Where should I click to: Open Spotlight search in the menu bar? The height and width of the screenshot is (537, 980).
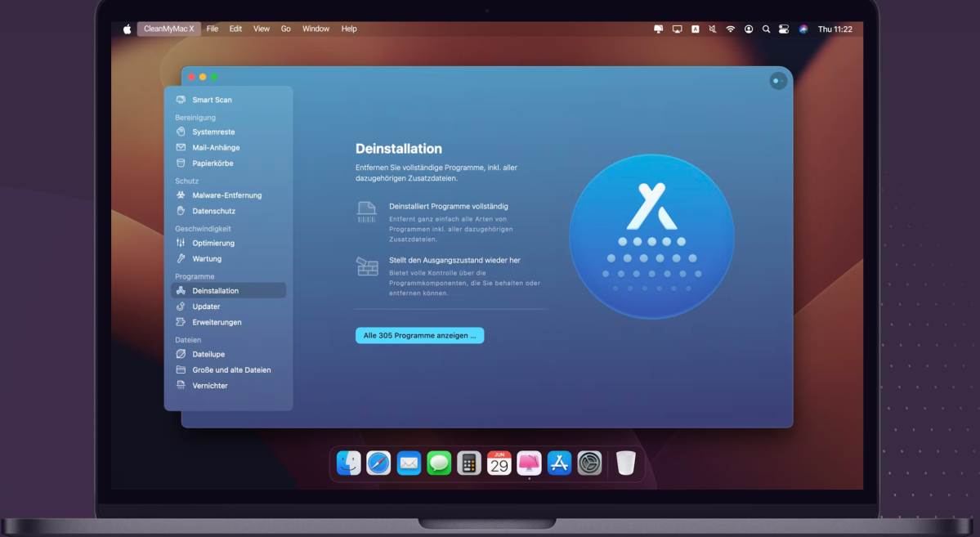[x=766, y=29]
